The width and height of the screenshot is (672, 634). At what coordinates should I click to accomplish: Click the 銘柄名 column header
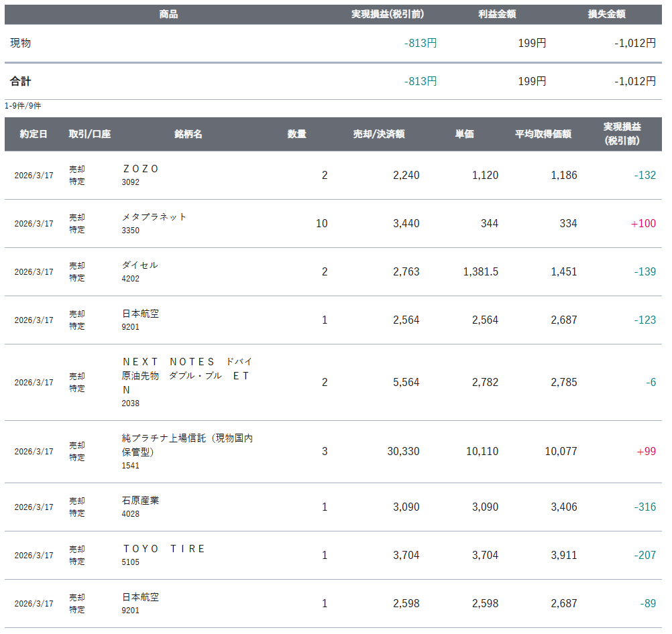(188, 134)
